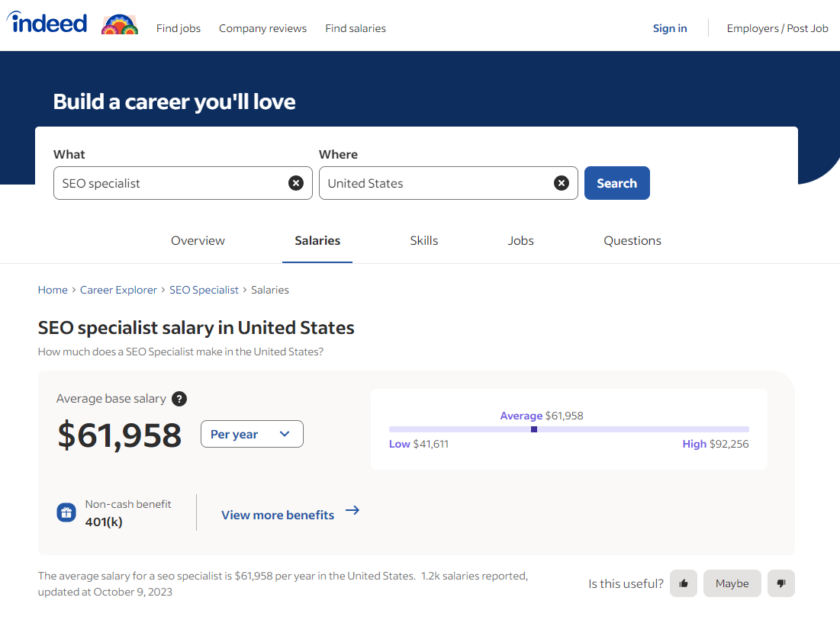This screenshot has width=840, height=623.
Task: Switch to the Overview tab
Action: 198,241
